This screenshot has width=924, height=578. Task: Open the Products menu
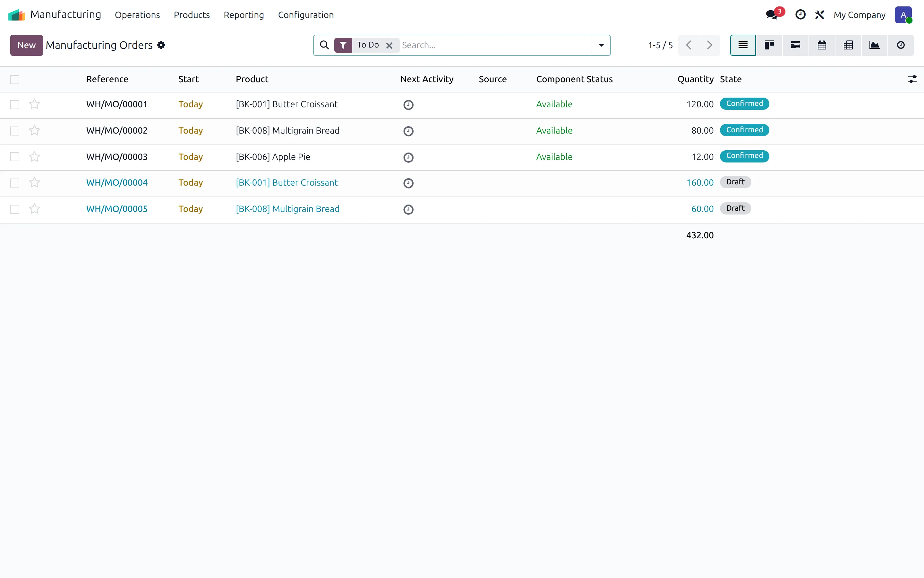click(192, 15)
